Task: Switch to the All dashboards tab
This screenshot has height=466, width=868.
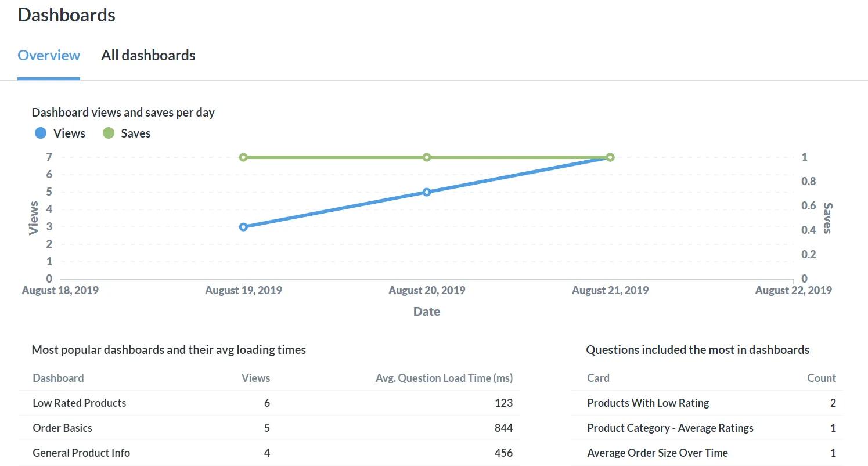Action: (x=148, y=56)
